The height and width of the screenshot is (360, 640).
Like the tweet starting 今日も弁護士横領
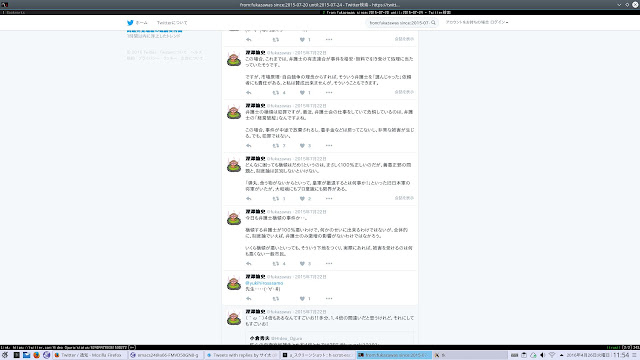(x=302, y=264)
